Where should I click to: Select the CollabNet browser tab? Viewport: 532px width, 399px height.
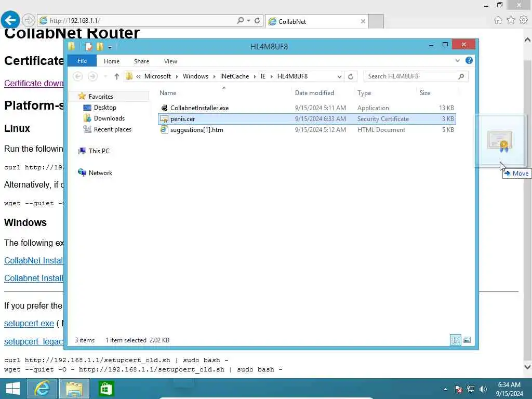(x=316, y=21)
